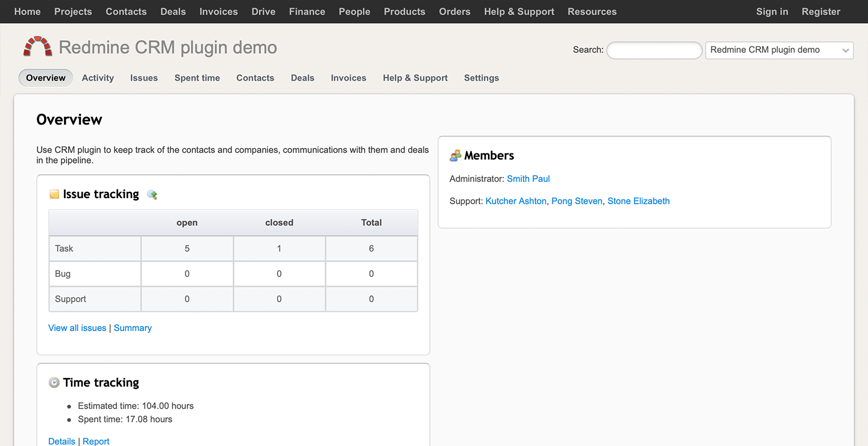The image size is (868, 446).
Task: Switch to the Settings tab
Action: [482, 78]
